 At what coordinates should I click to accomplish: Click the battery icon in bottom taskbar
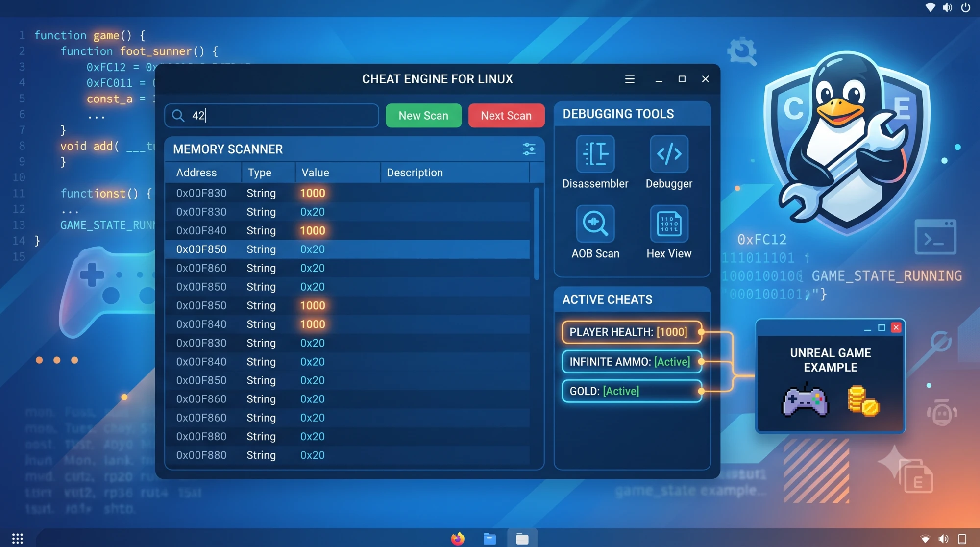point(962,539)
